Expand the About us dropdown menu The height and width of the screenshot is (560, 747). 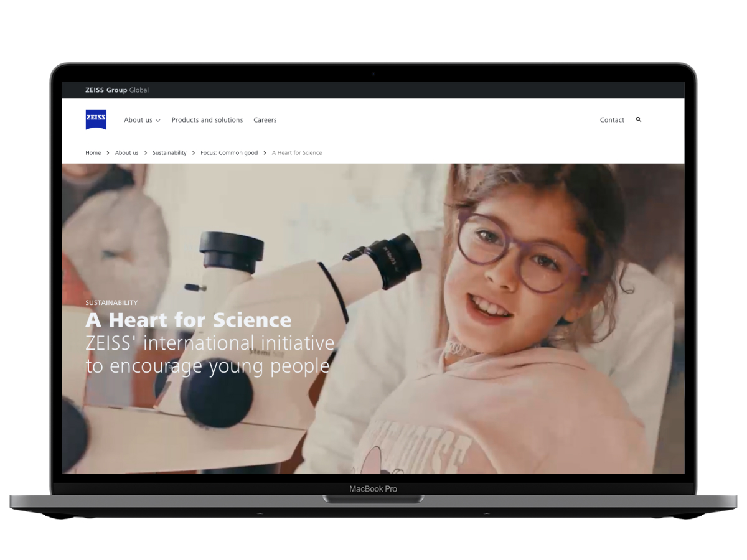142,120
